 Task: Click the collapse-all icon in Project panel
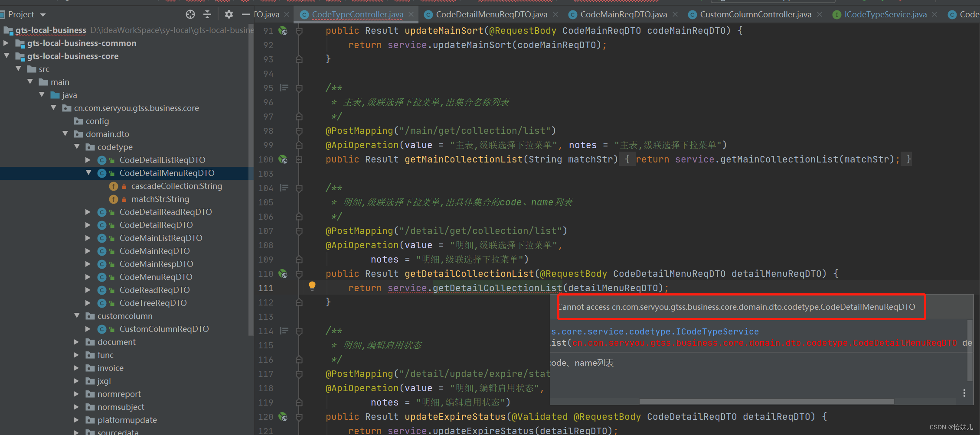[x=207, y=14]
